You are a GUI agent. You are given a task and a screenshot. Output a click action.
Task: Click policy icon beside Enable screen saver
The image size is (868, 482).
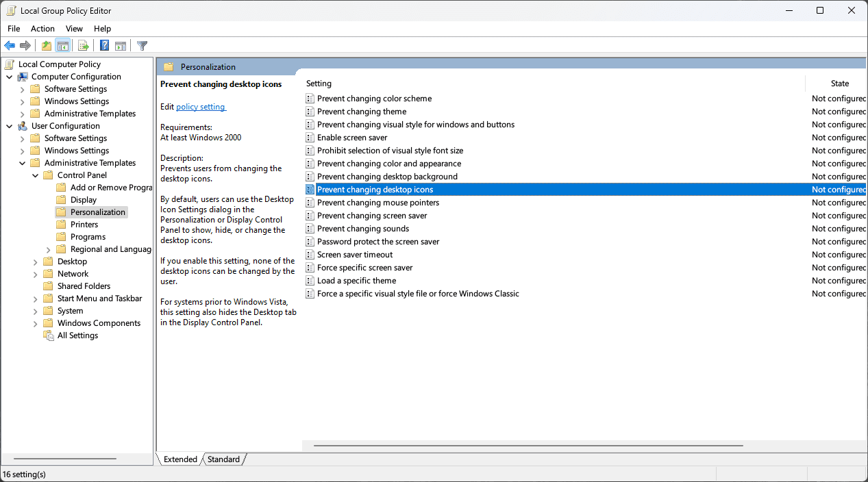[x=310, y=138]
